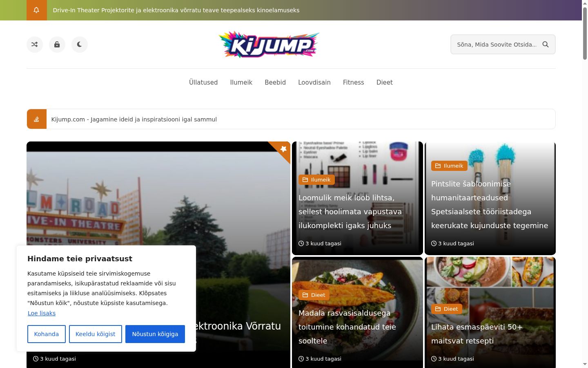Click the Nõustun kõigiga button
Viewport: 588px width, 368px height.
155,334
